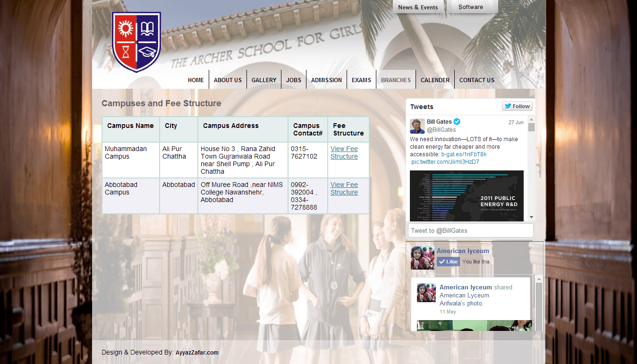
Task: Click Bill Gates verified badge icon
Action: (x=457, y=122)
